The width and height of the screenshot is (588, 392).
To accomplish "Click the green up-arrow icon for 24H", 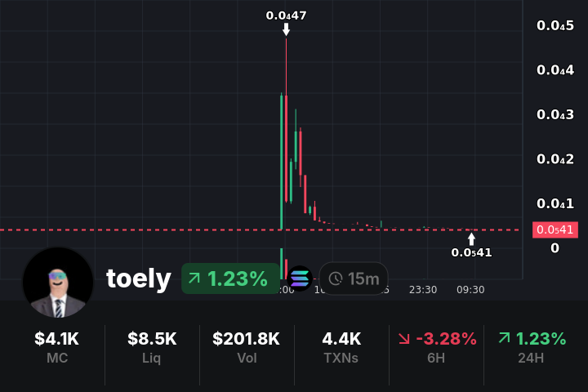I will click(x=504, y=338).
